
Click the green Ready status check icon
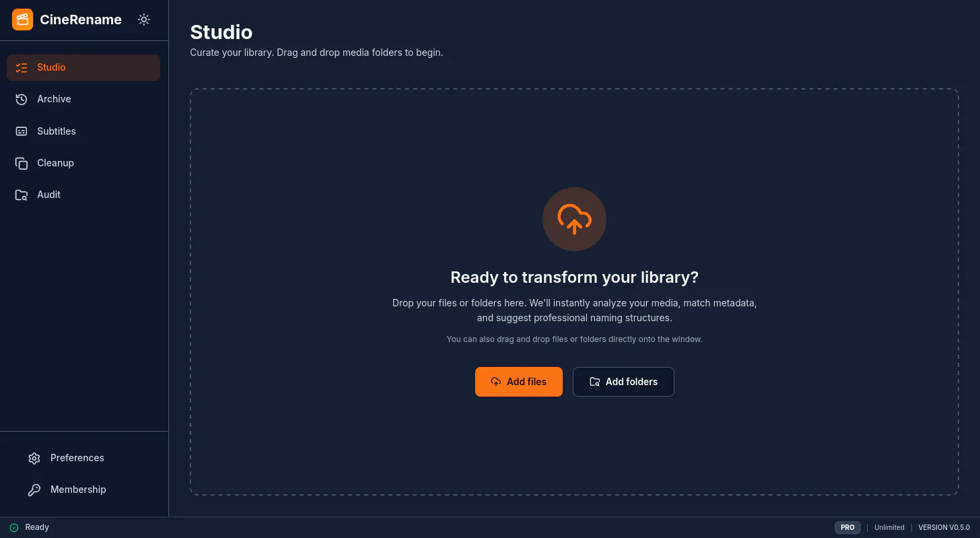[14, 527]
